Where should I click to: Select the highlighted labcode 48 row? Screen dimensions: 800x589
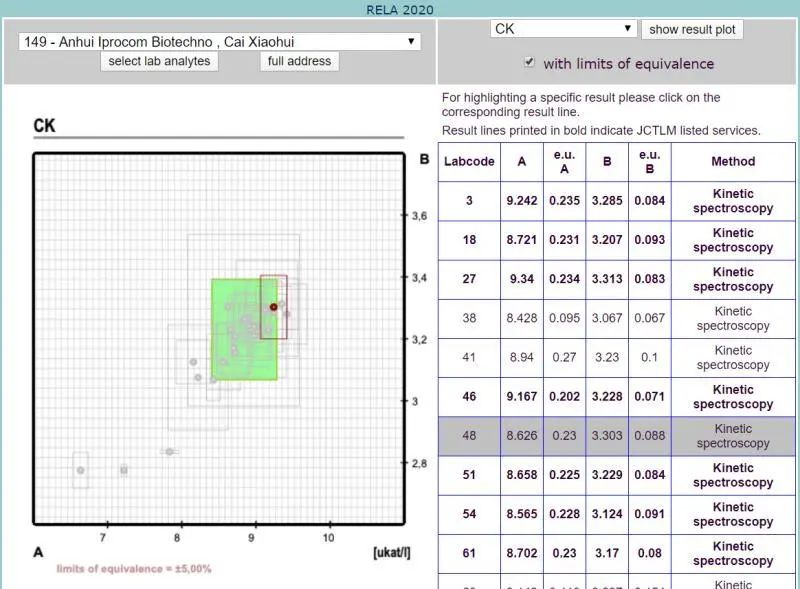[616, 436]
